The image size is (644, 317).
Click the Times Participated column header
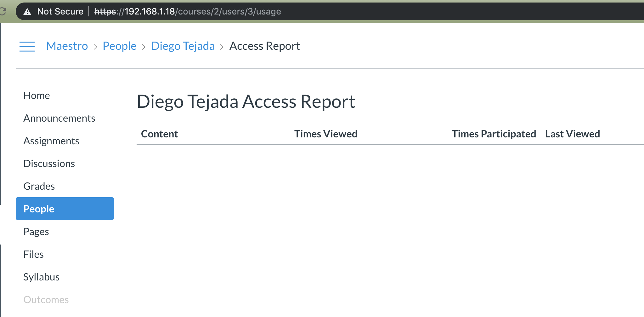[494, 134]
